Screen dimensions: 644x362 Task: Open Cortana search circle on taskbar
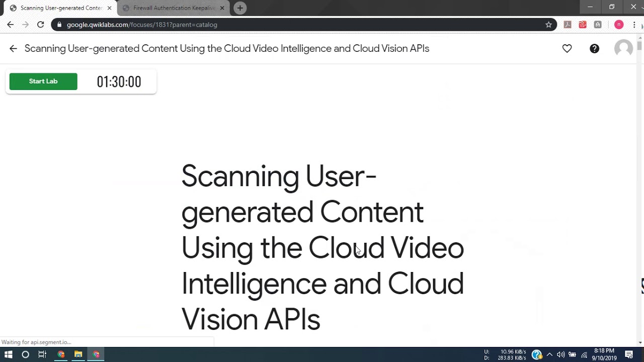pyautogui.click(x=25, y=354)
